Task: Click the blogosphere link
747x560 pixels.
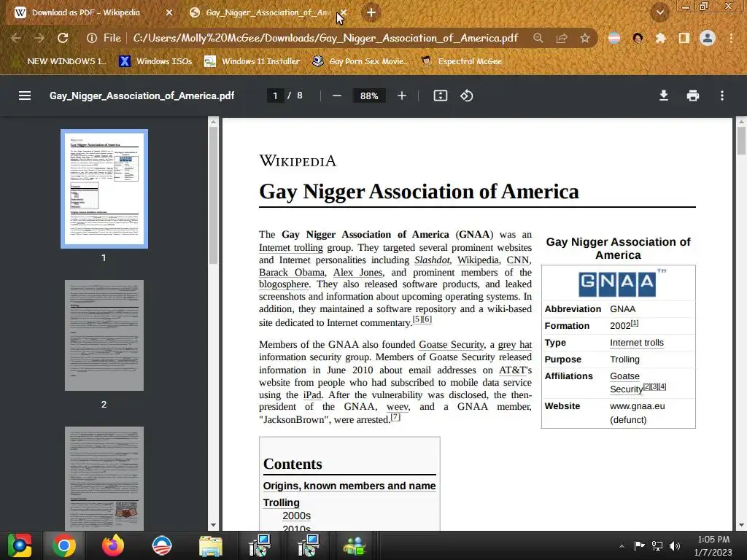Action: point(284,284)
